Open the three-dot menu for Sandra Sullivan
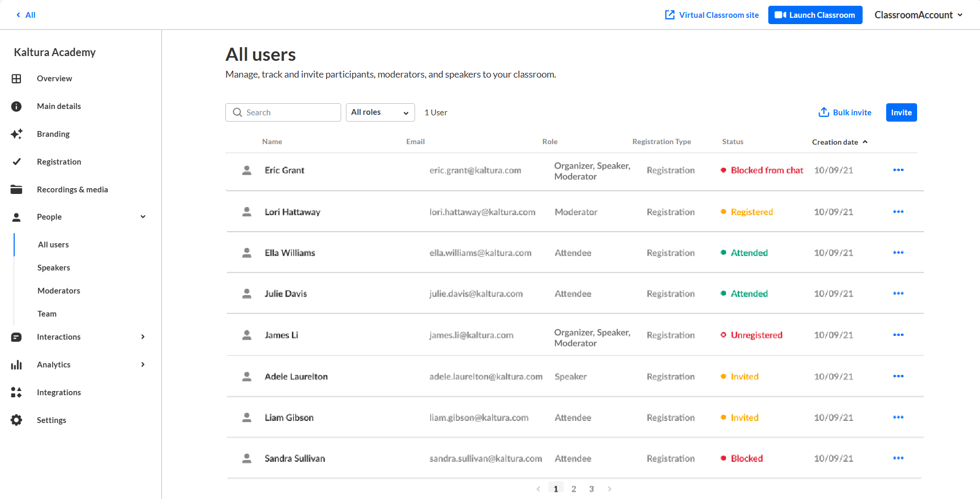980x499 pixels. click(x=898, y=458)
